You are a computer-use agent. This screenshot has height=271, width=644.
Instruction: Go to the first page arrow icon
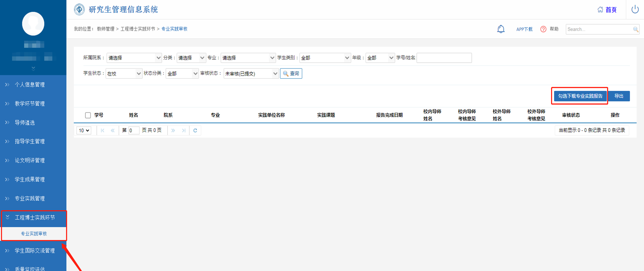tap(102, 131)
